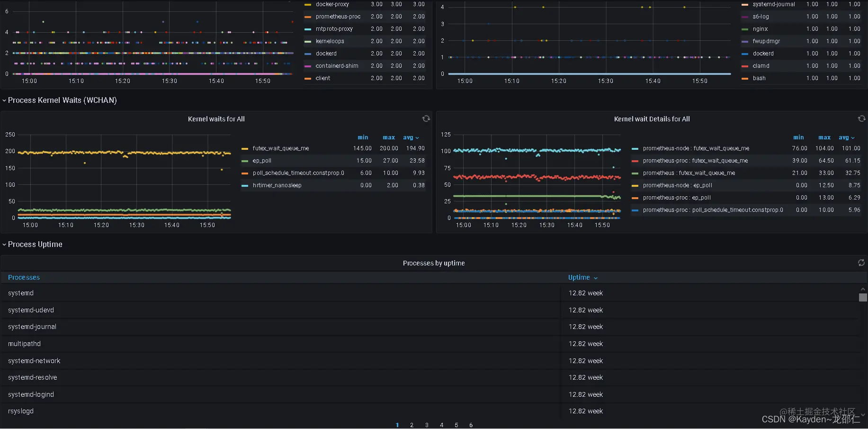This screenshot has height=429, width=868.
Task: Select systemd-udevd row in table
Action: [x=430, y=310]
